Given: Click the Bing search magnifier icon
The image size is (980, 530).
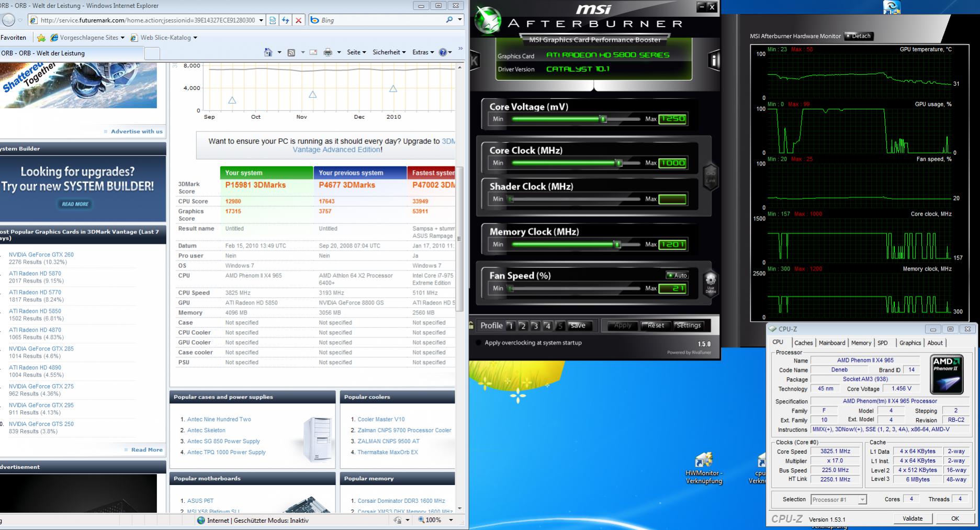Looking at the screenshot, I should pos(449,20).
